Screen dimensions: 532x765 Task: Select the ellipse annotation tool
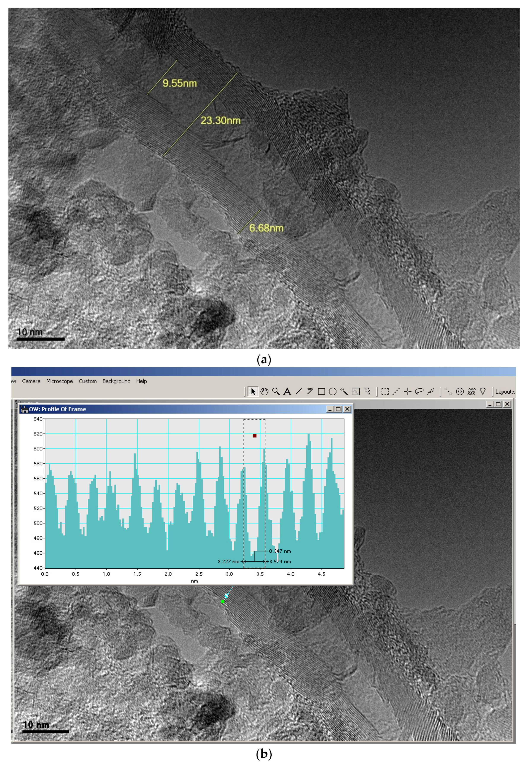(x=332, y=391)
